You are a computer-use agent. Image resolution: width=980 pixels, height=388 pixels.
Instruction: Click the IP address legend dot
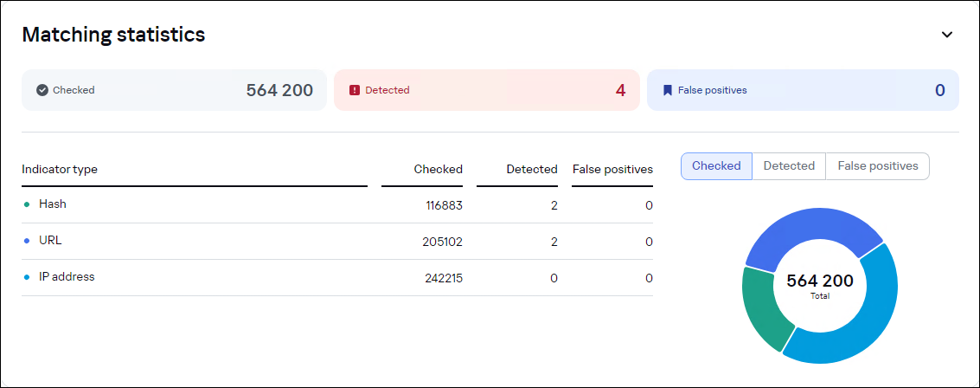[27, 277]
